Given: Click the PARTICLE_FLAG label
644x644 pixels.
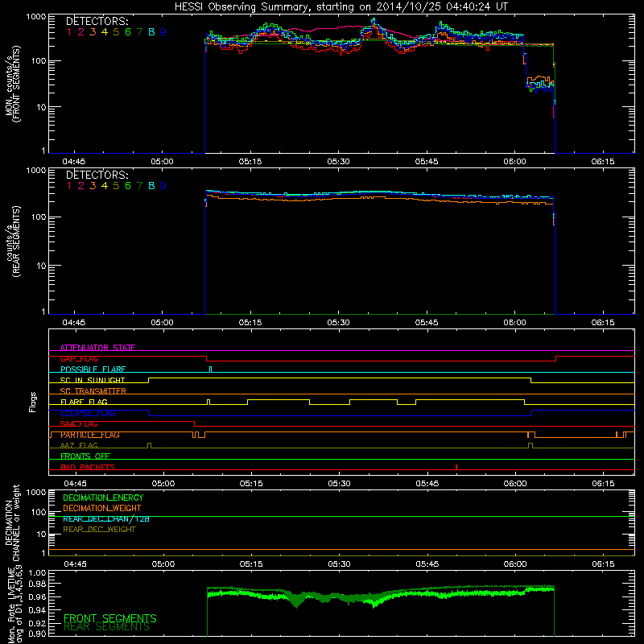Looking at the screenshot, I should coord(90,435).
